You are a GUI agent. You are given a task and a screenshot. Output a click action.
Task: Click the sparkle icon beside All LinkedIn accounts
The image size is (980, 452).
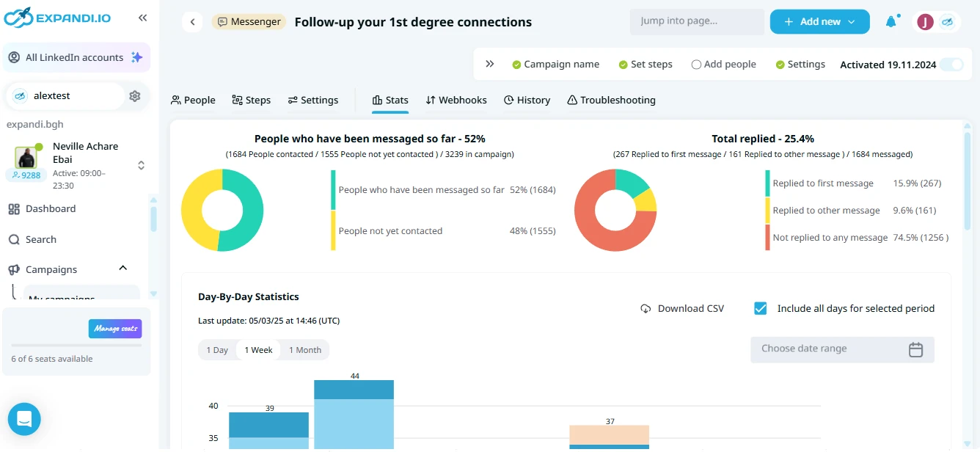[x=136, y=57]
